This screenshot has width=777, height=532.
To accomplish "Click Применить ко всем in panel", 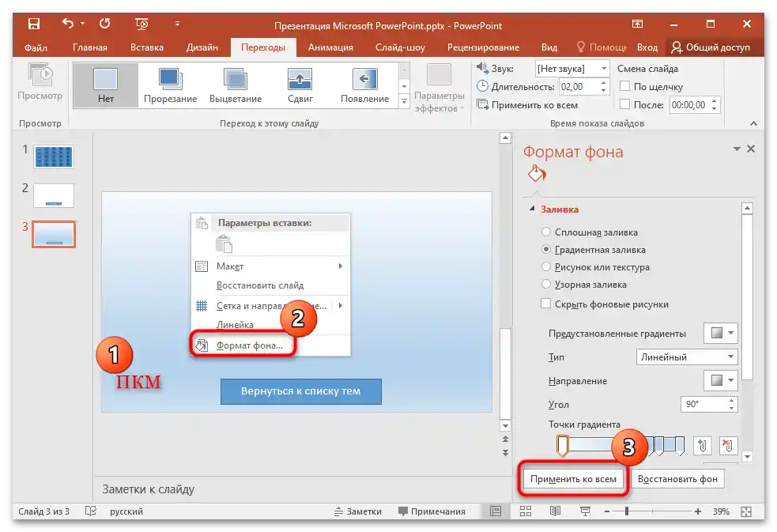I will click(573, 479).
